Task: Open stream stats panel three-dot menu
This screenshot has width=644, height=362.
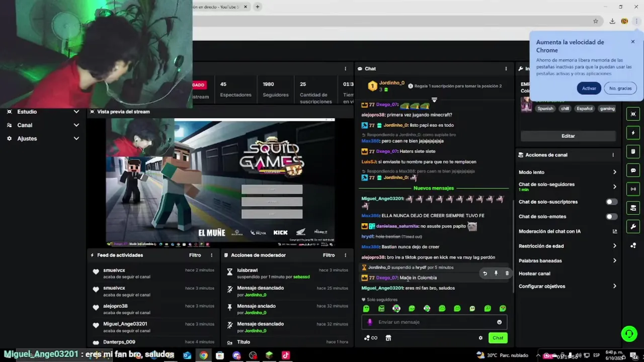Action: (345, 69)
